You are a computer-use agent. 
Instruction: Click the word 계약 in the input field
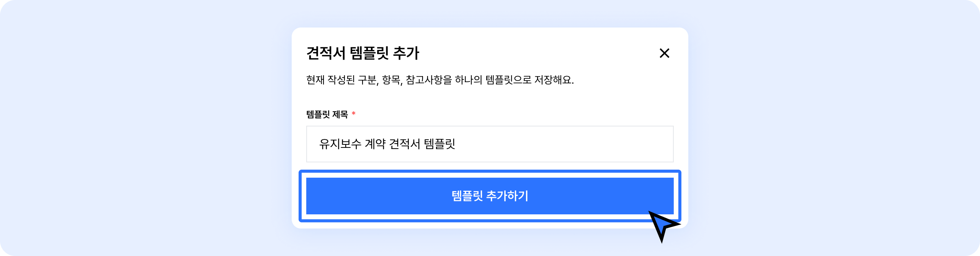click(375, 144)
